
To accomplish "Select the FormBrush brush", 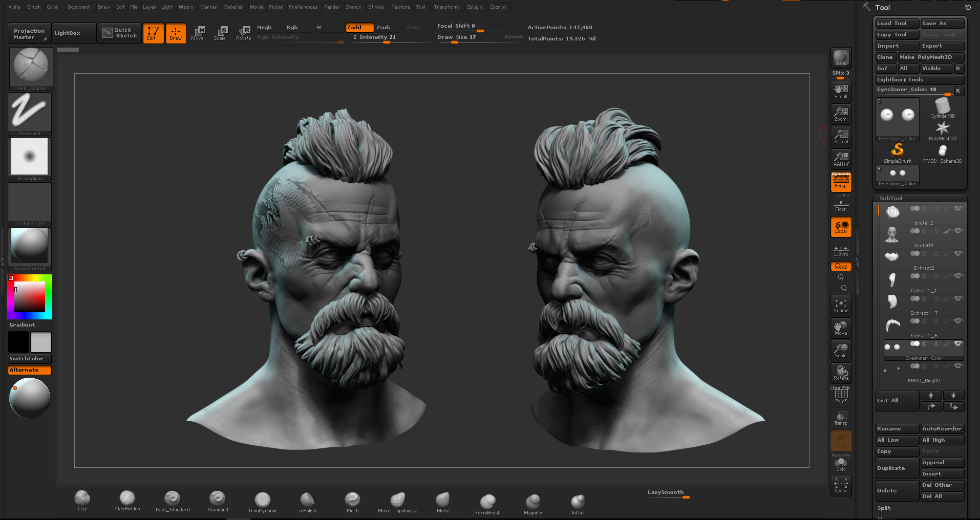I will (x=488, y=504).
